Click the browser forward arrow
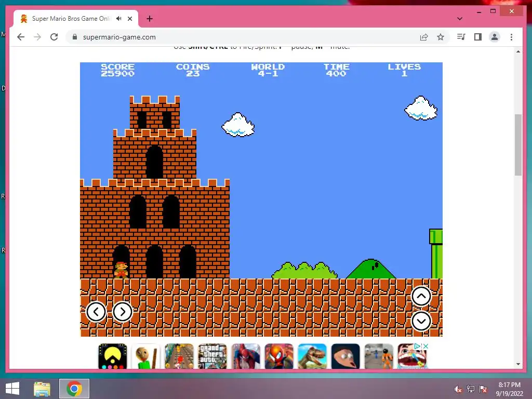This screenshot has width=532, height=399. (37, 37)
